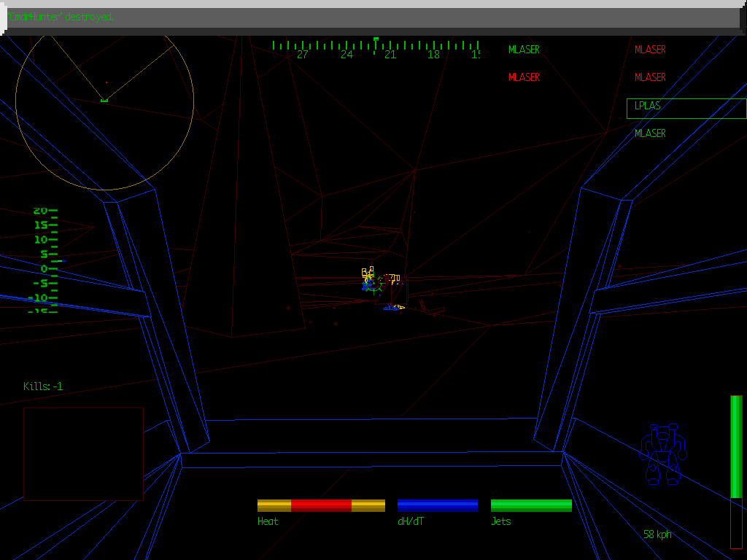Click the 58 kph speed readout
This screenshot has width=747, height=560.
(657, 534)
